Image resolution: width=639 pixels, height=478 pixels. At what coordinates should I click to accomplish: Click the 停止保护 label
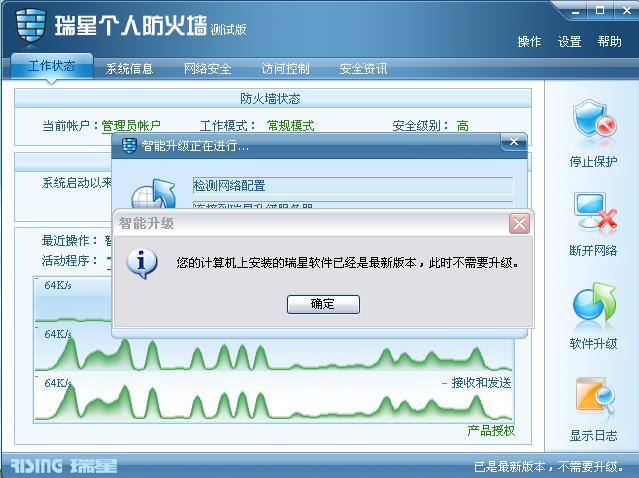[x=593, y=162]
